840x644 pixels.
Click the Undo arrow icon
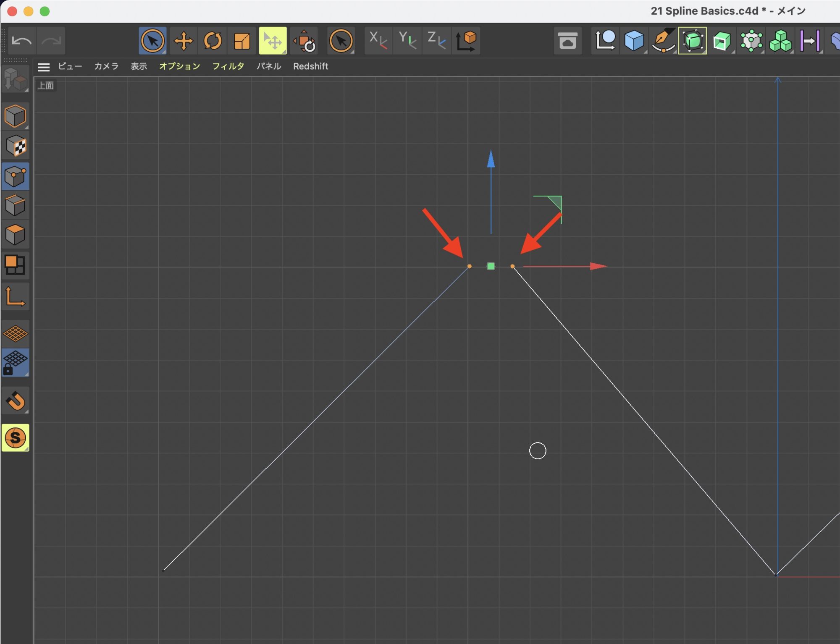click(x=21, y=41)
